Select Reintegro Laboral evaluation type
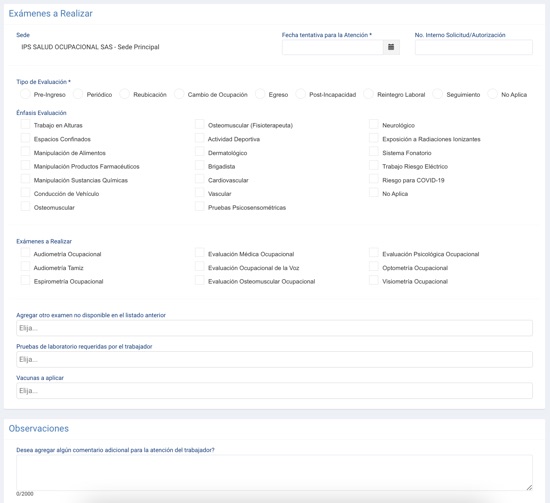The height and width of the screenshot is (503, 550). click(368, 94)
